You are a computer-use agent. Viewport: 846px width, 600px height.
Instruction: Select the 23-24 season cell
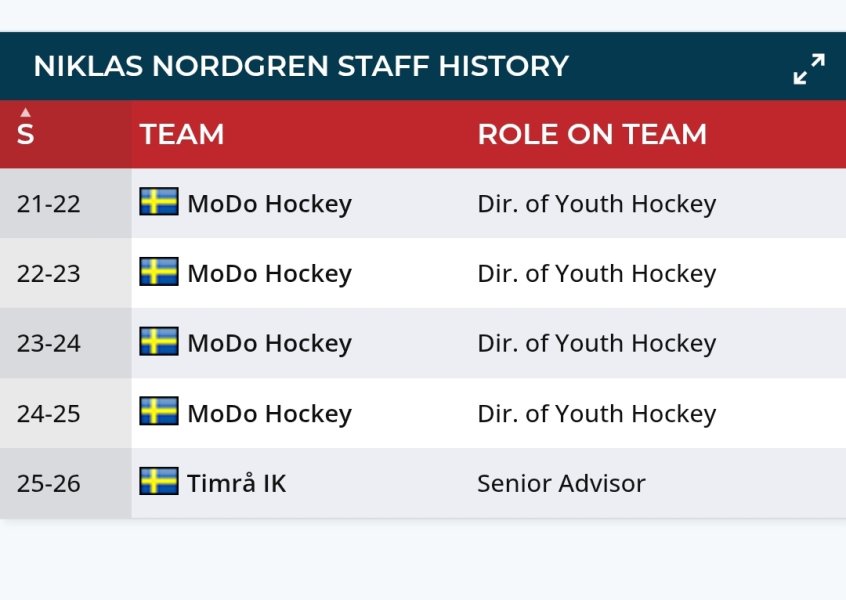[49, 344]
